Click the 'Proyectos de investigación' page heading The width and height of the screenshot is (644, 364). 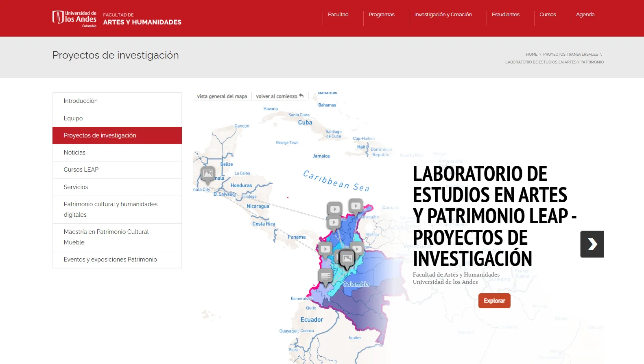[x=116, y=55]
